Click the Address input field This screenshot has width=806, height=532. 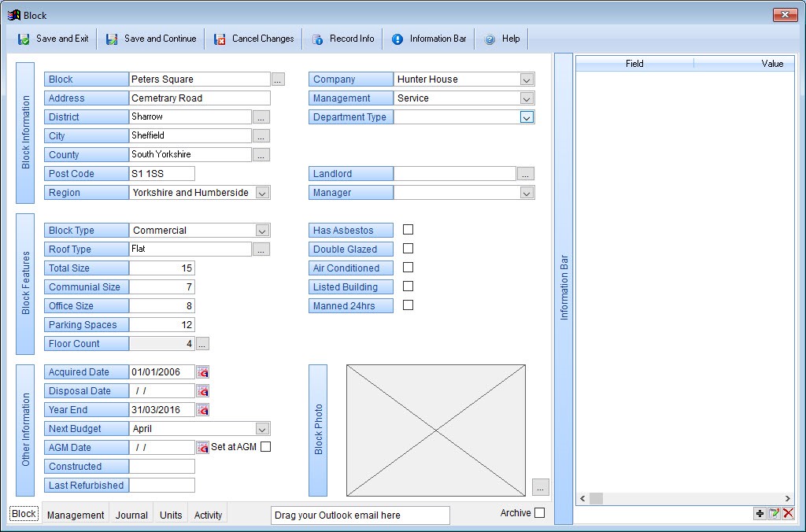coord(199,98)
